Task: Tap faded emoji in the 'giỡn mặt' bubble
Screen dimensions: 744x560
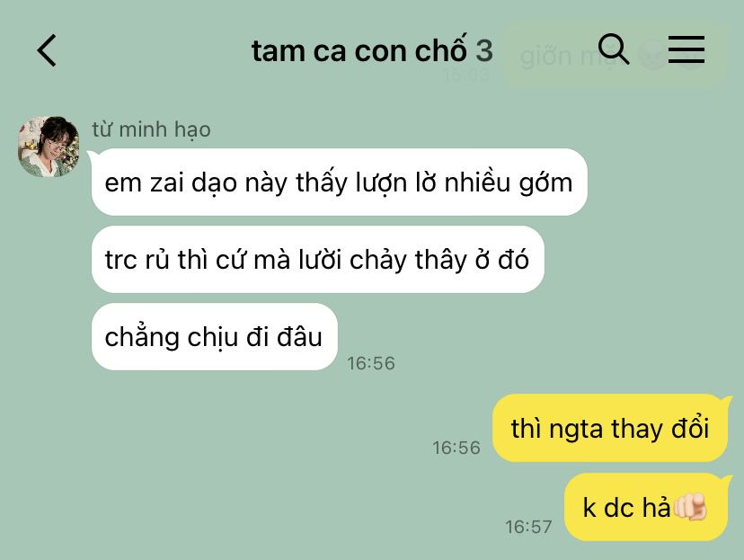Action: click(653, 56)
